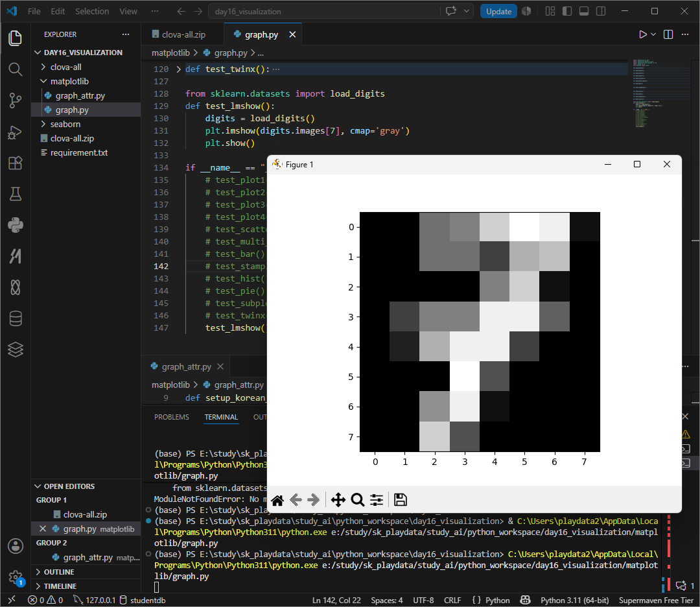Switch to the PROBLEMS panel tab

(x=171, y=417)
